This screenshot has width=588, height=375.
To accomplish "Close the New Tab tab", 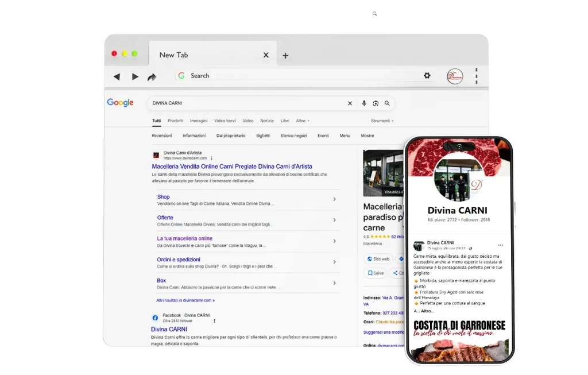I will (x=266, y=55).
